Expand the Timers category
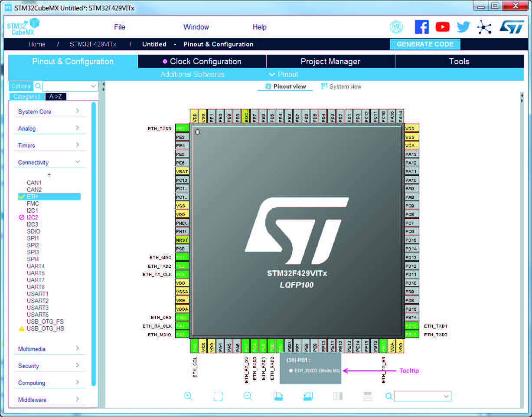The image size is (532, 417). 49,145
